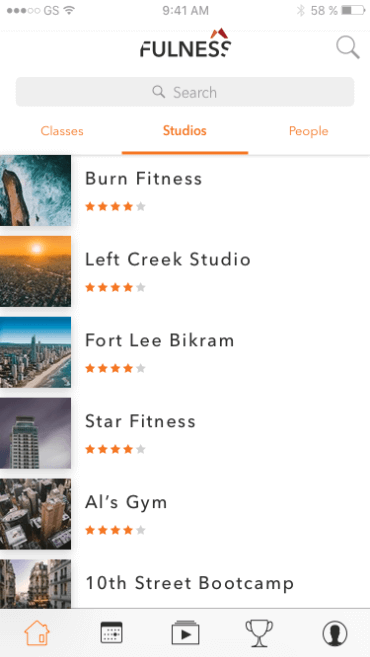Open the video library play icon
Viewport: 370px width, 657px height.
click(186, 633)
